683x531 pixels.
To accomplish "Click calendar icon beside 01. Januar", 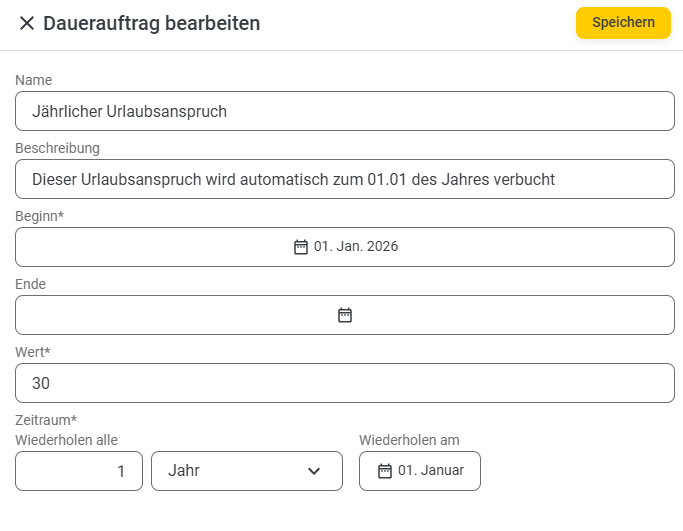I will (x=385, y=471).
